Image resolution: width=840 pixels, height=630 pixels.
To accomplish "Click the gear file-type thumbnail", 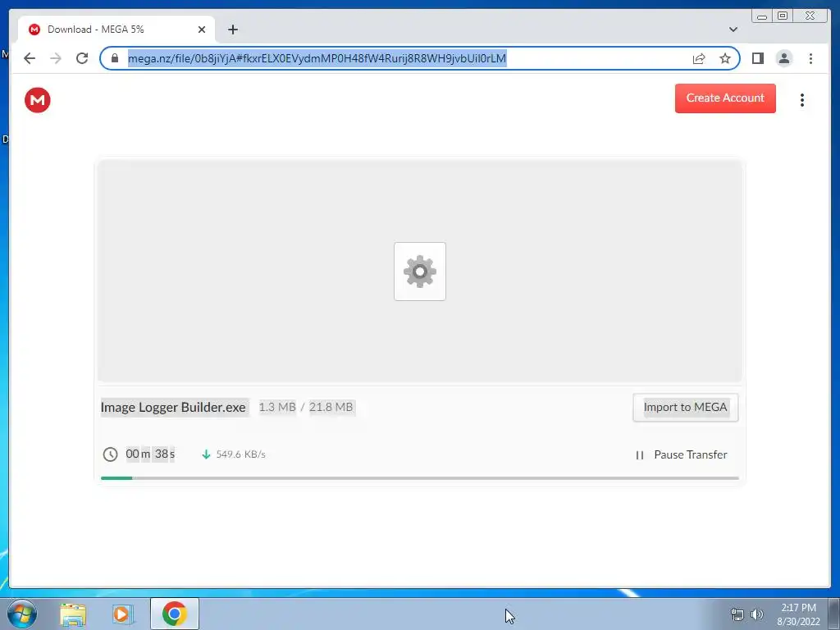I will [x=420, y=272].
